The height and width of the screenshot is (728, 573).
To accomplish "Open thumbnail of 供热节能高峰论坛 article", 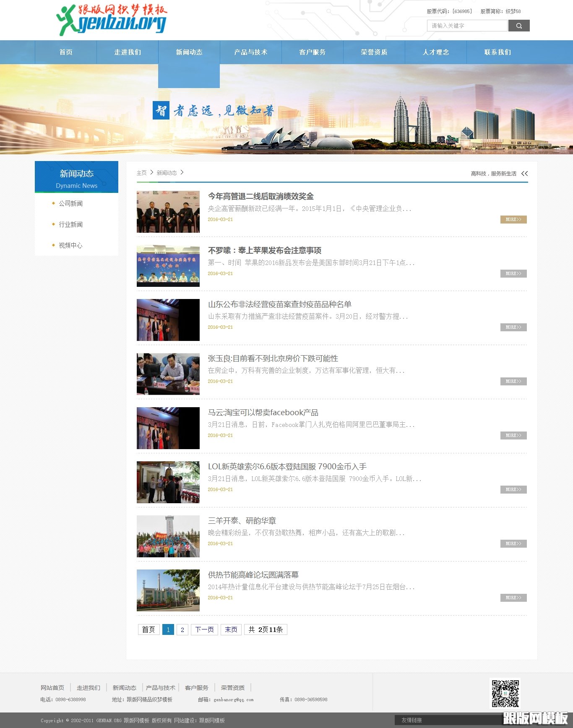I will (x=168, y=590).
